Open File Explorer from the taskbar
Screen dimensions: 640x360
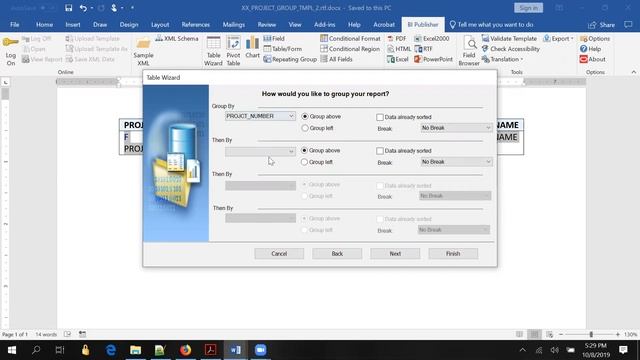pyautogui.click(x=136, y=350)
